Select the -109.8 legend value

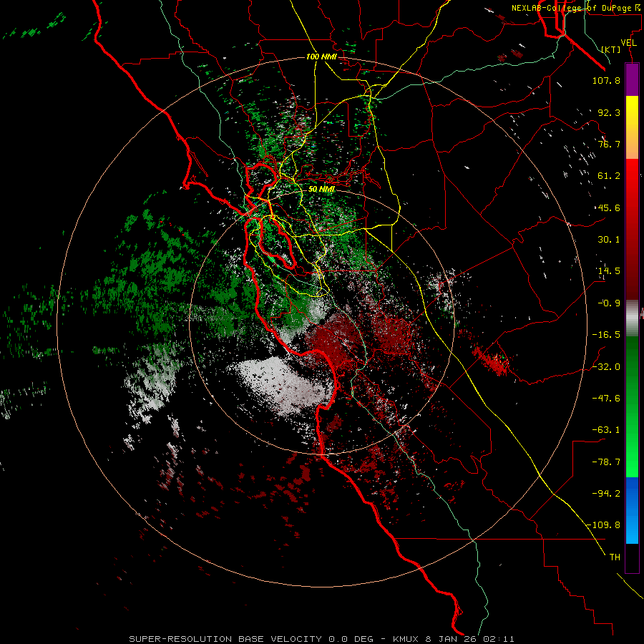pyautogui.click(x=604, y=525)
